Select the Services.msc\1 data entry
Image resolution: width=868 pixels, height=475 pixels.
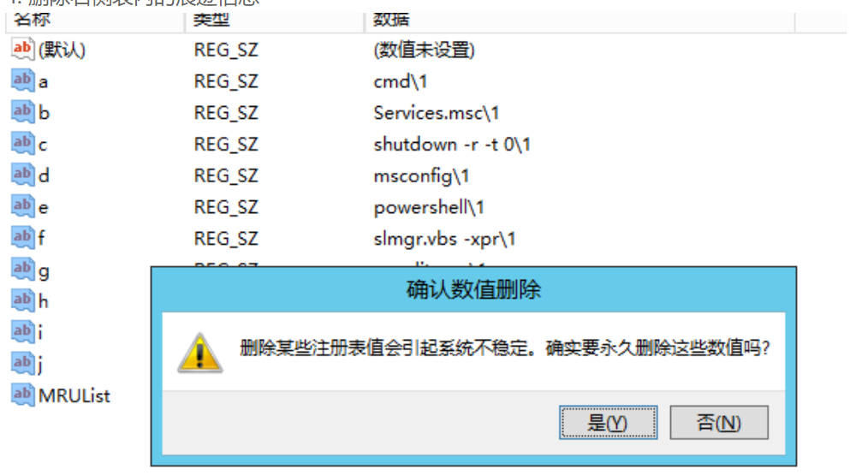click(437, 113)
